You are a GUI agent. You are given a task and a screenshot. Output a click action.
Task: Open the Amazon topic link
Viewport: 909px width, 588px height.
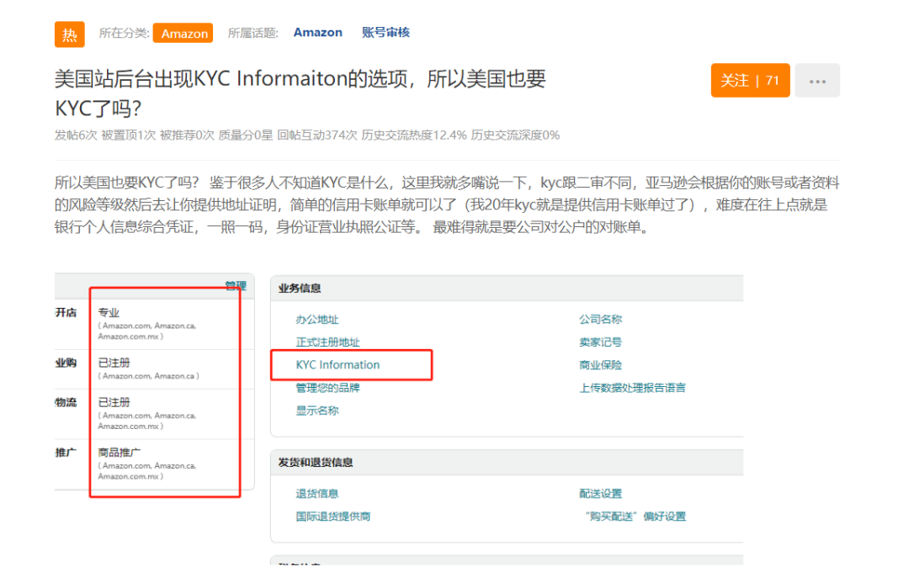click(x=317, y=33)
